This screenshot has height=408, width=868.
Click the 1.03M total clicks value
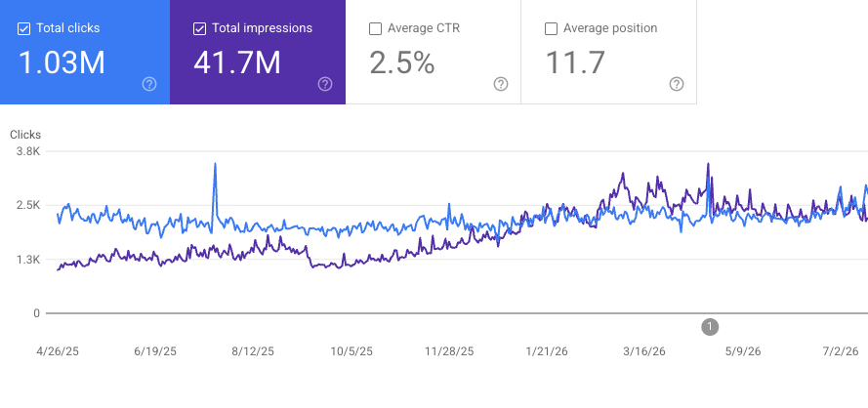click(62, 62)
